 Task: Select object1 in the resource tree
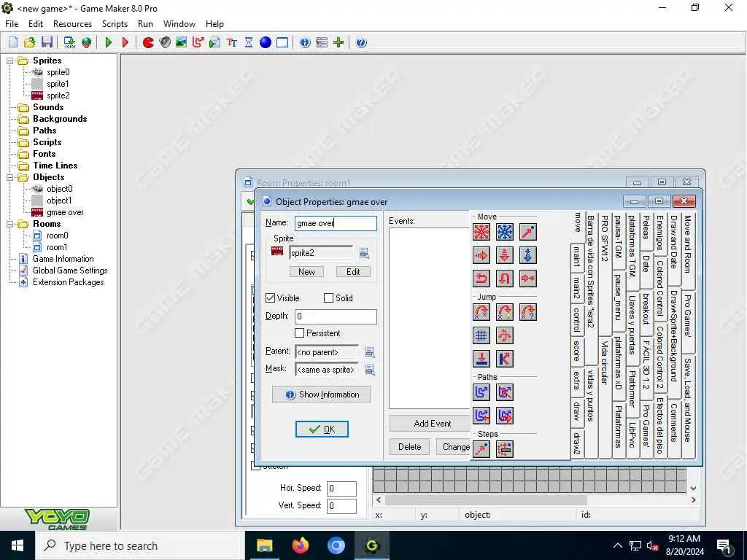click(59, 201)
